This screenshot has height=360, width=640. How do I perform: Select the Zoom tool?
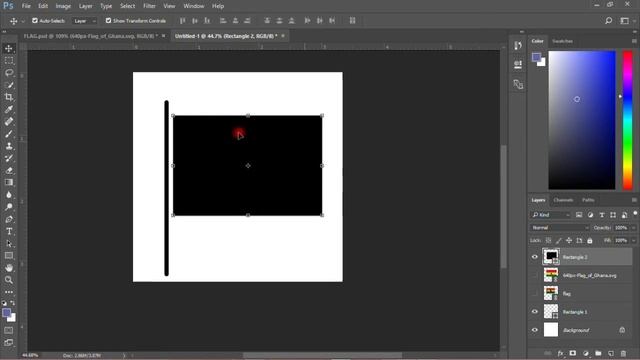tap(9, 280)
